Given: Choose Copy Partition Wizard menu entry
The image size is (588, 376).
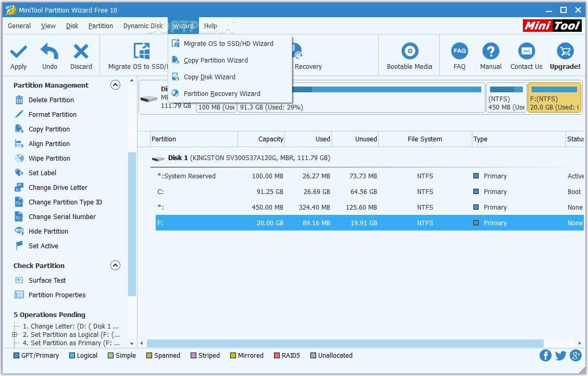Looking at the screenshot, I should (x=230, y=60).
